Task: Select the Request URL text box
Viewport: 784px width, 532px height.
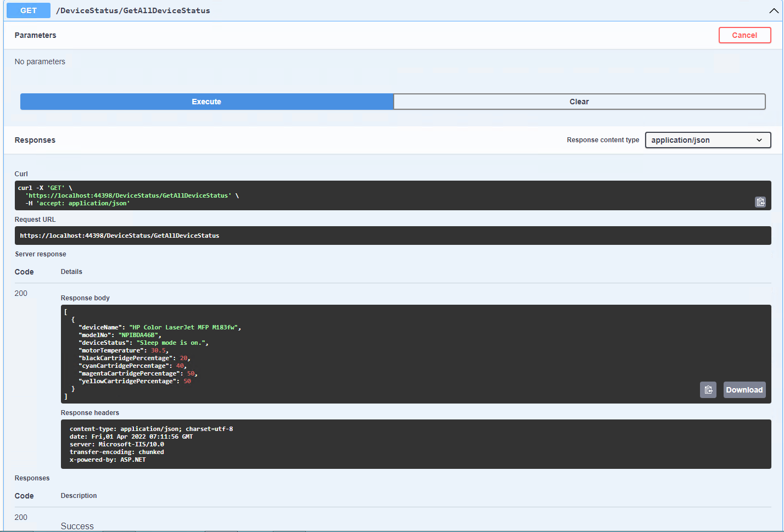Action: [x=393, y=236]
